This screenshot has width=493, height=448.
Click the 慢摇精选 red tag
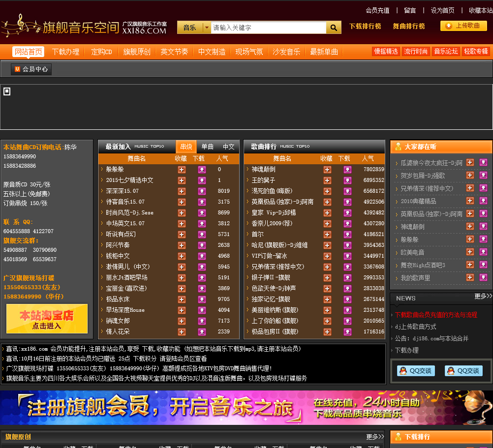point(386,52)
